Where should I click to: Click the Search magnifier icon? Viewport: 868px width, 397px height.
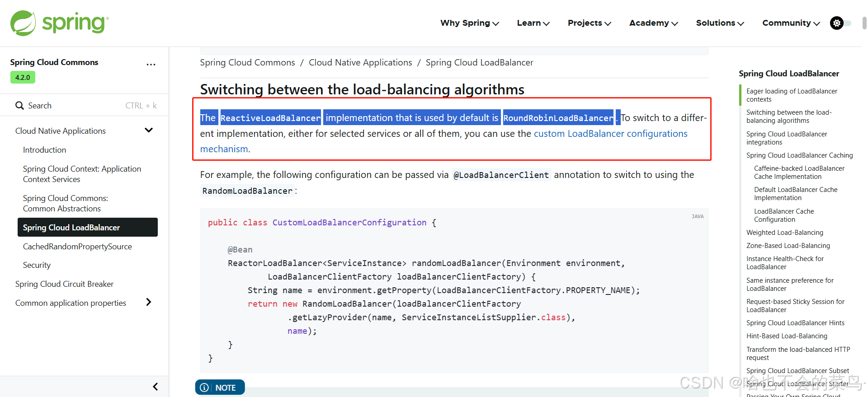(20, 106)
